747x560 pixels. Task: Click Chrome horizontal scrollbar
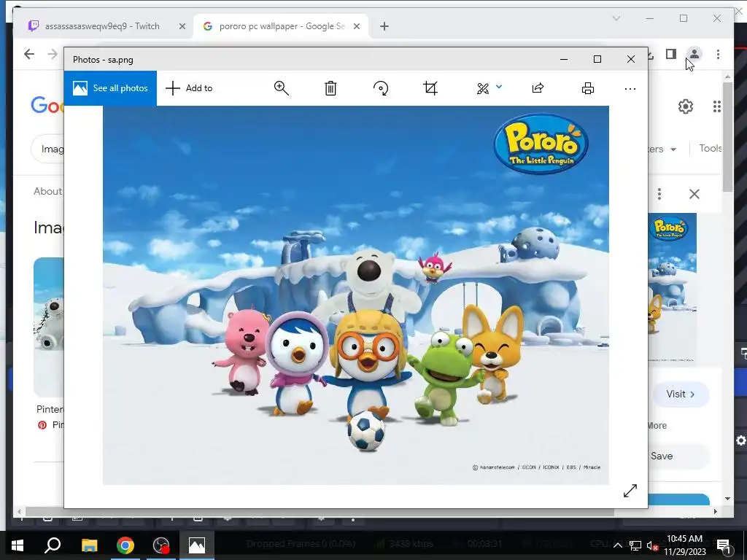tap(320, 511)
